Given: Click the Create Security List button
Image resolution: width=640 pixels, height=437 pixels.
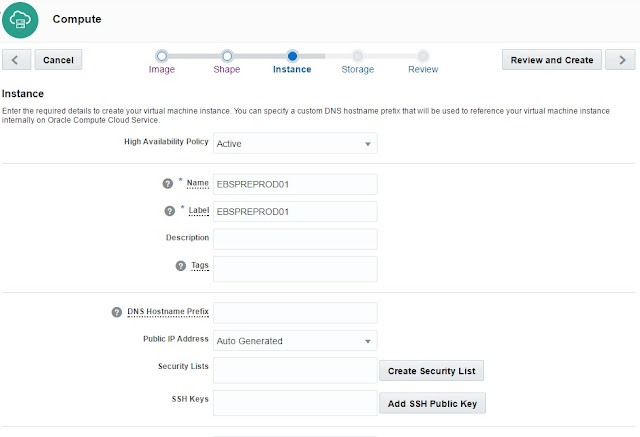Looking at the screenshot, I should pos(432,371).
